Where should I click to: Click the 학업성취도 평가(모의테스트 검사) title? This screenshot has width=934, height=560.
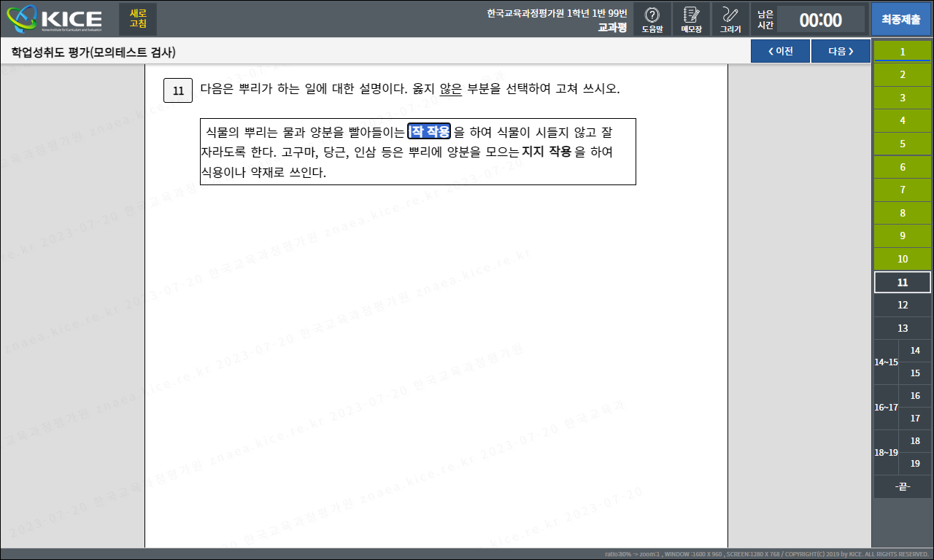click(x=93, y=52)
